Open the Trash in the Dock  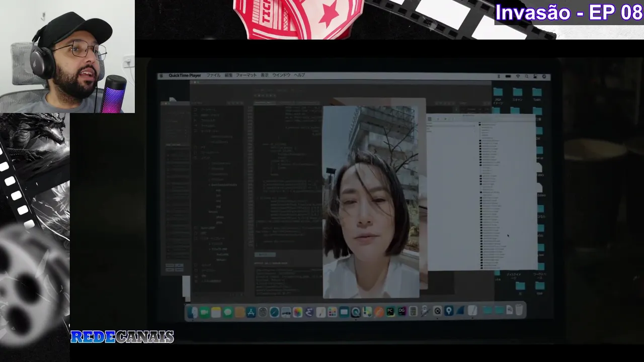(x=520, y=311)
